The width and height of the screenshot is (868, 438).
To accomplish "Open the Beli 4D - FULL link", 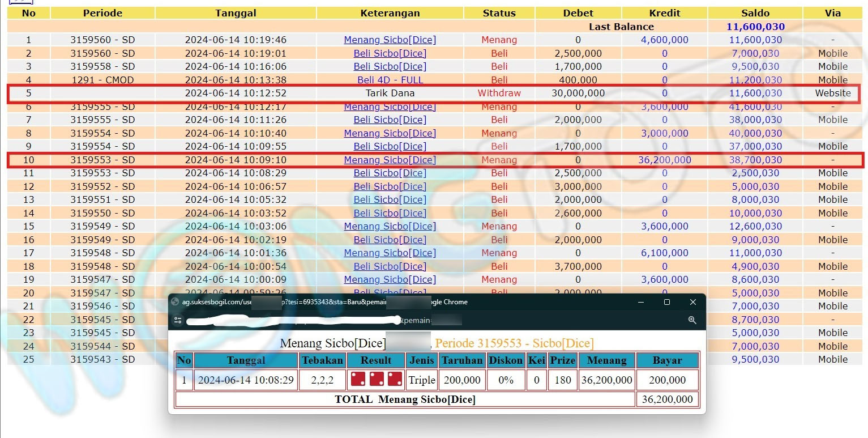I will tap(390, 80).
